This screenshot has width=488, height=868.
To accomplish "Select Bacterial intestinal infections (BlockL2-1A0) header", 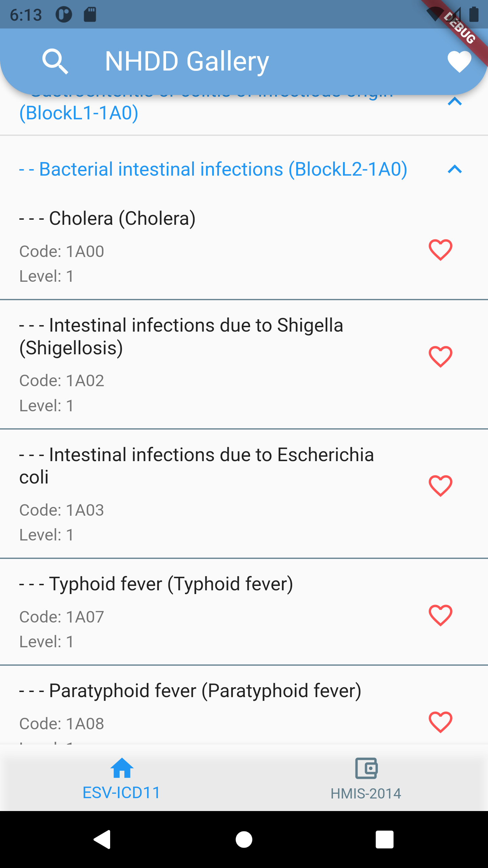I will pos(213,169).
